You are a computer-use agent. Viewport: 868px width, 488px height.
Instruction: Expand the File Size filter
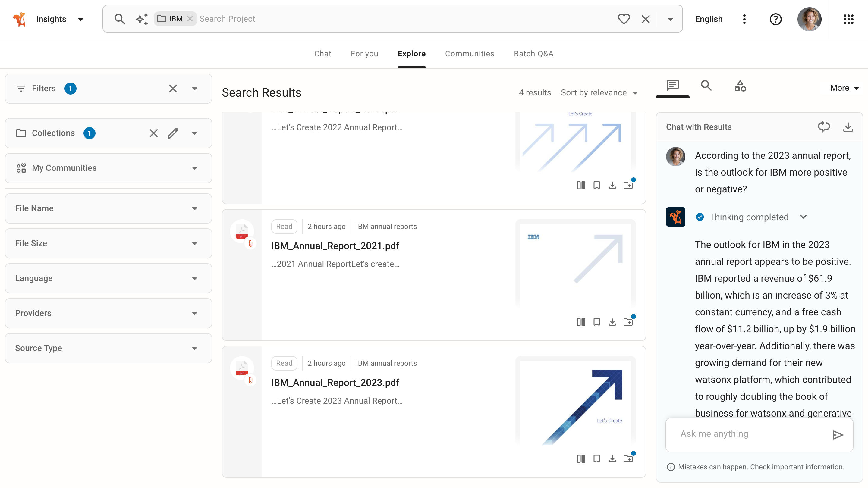click(x=195, y=243)
